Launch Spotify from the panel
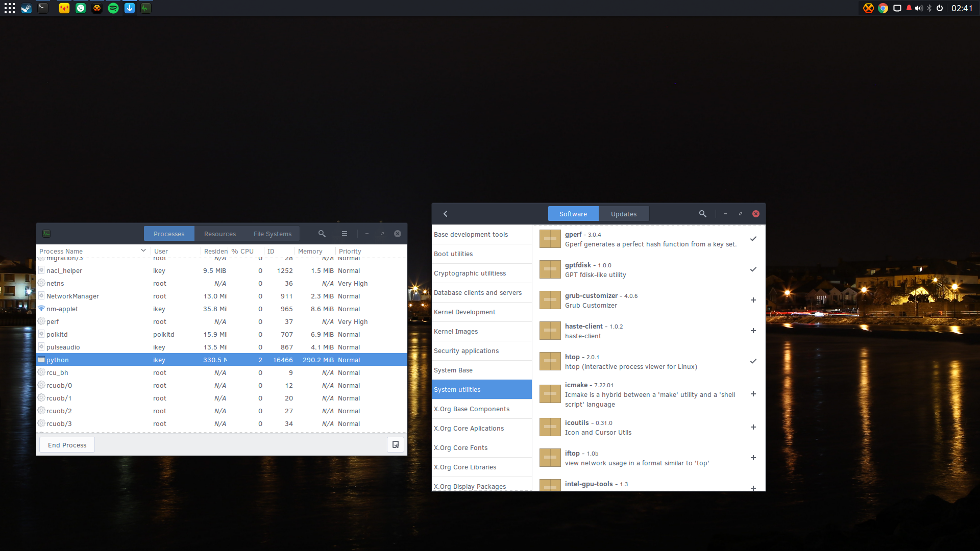 113,8
